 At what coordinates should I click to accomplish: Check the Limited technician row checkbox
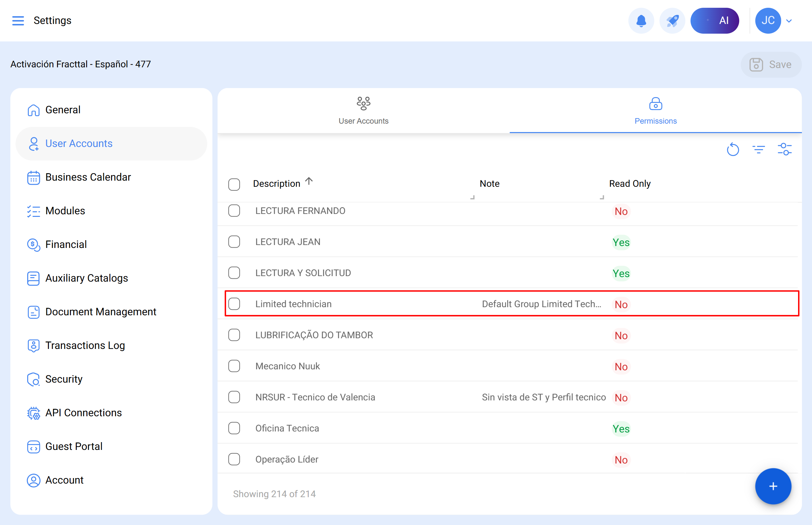(234, 303)
